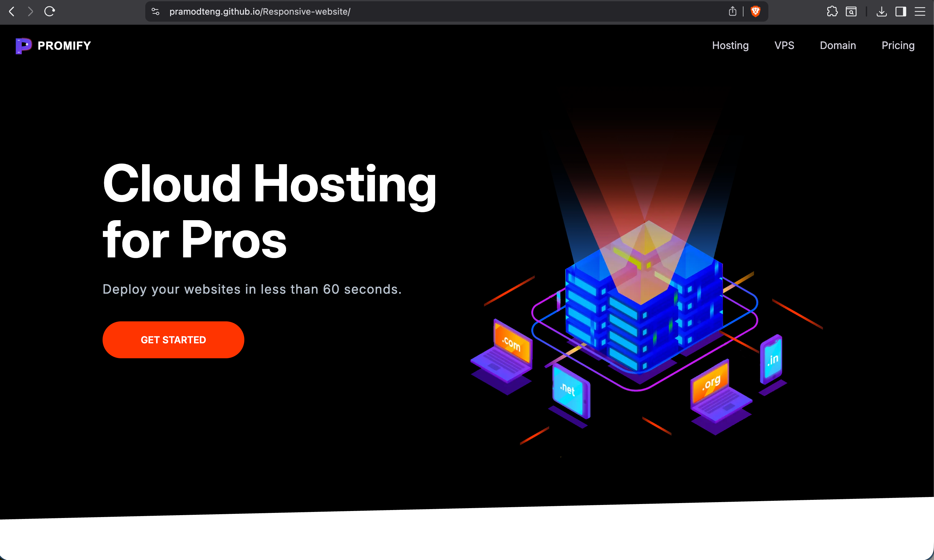Click the PROMIFY brand name text
The image size is (934, 560).
(64, 46)
